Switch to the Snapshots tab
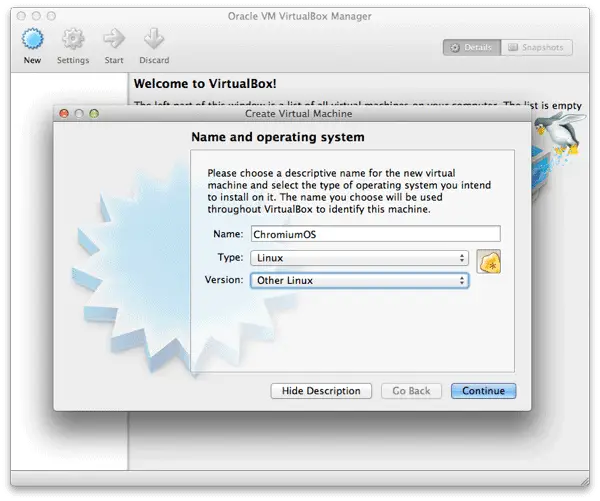This screenshot has height=501, width=600. (x=536, y=47)
